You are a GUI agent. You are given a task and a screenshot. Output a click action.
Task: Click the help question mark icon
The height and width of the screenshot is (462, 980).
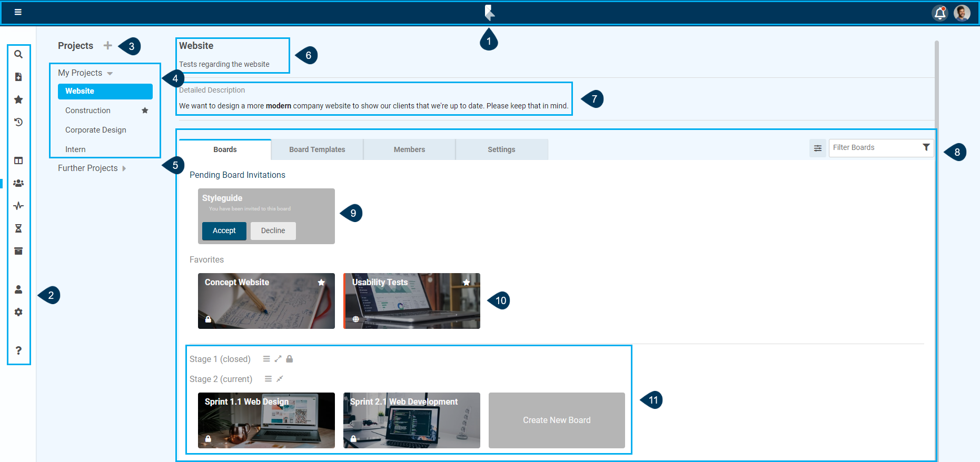tap(18, 350)
